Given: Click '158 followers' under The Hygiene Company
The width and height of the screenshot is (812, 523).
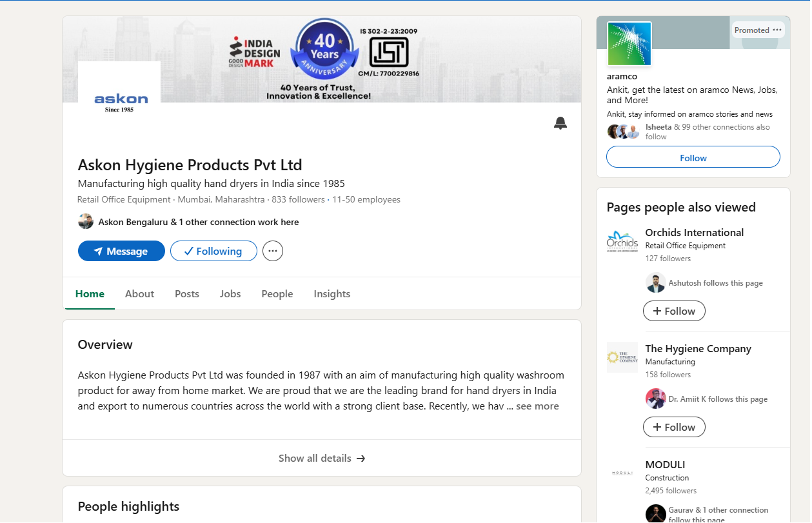Looking at the screenshot, I should coord(668,375).
